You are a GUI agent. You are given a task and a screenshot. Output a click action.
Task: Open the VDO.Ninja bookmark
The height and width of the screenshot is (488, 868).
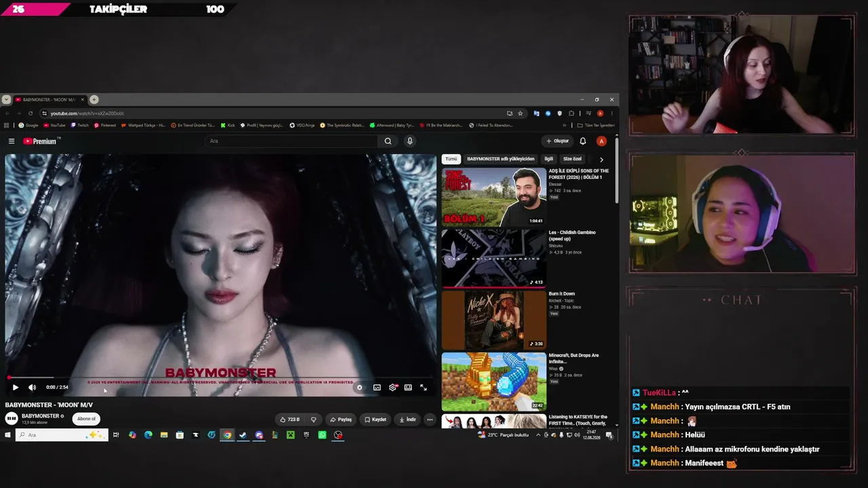(302, 125)
